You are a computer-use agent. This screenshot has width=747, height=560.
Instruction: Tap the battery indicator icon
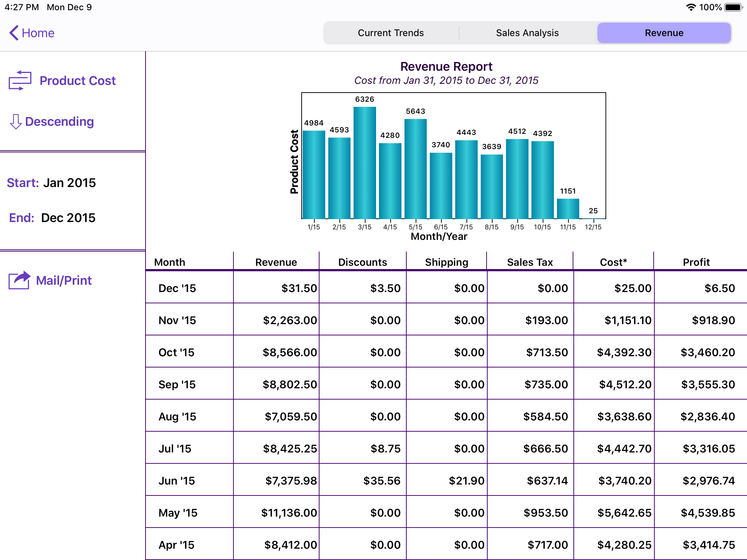(733, 7)
